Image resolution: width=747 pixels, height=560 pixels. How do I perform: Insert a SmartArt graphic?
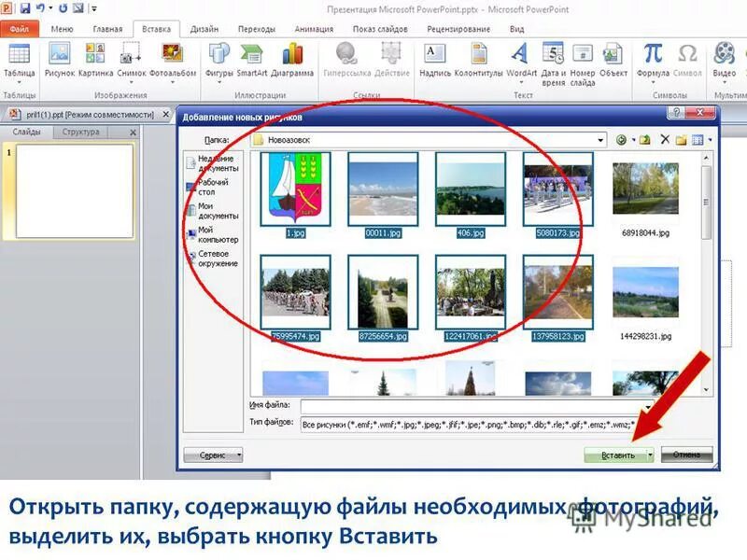coord(252,60)
